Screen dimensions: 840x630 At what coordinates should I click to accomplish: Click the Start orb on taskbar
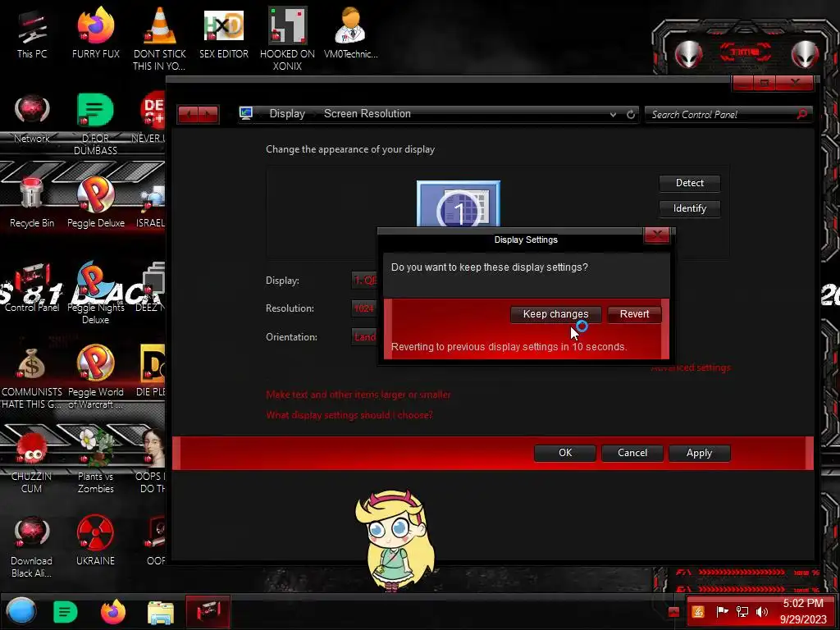(21, 611)
